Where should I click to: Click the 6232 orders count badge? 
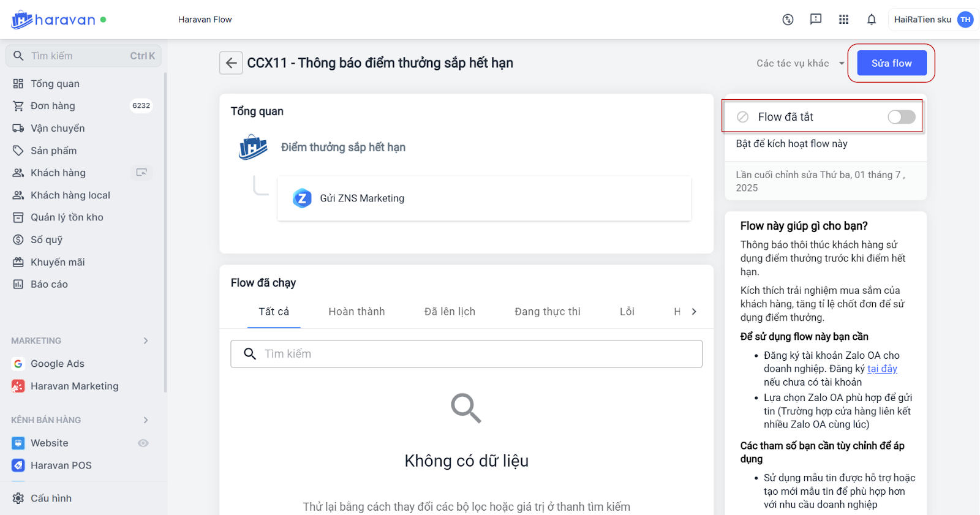[141, 106]
